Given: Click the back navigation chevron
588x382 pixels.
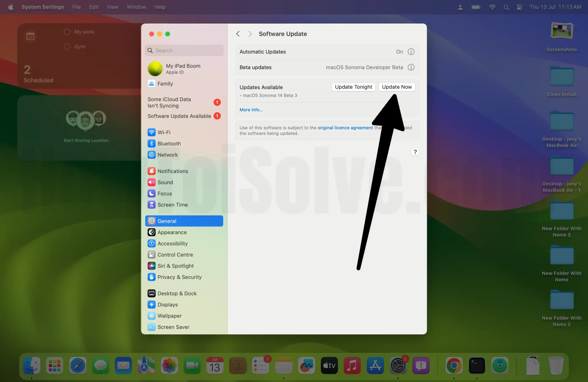Looking at the screenshot, I should click(x=238, y=33).
